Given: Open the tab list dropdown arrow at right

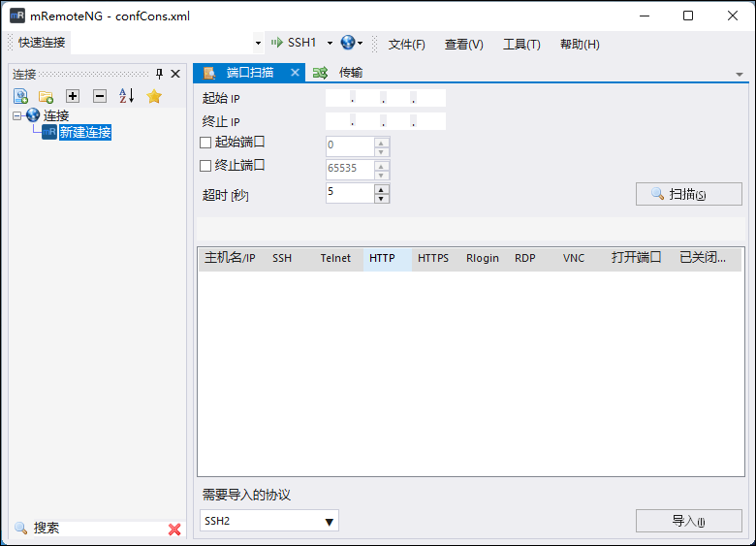Looking at the screenshot, I should tap(740, 75).
